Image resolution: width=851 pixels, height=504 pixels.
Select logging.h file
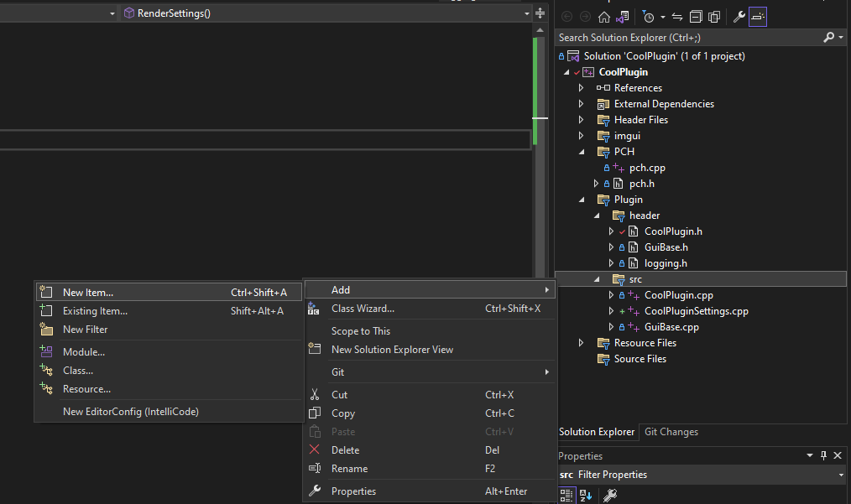[666, 263]
